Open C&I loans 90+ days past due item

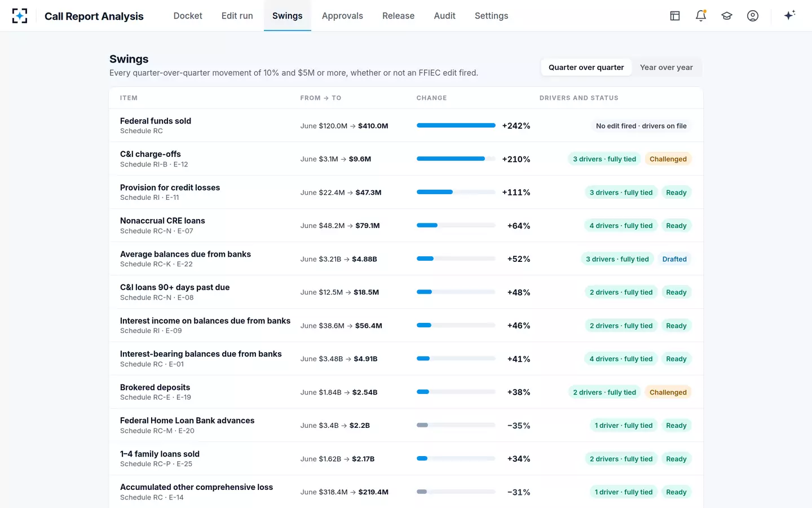(175, 287)
